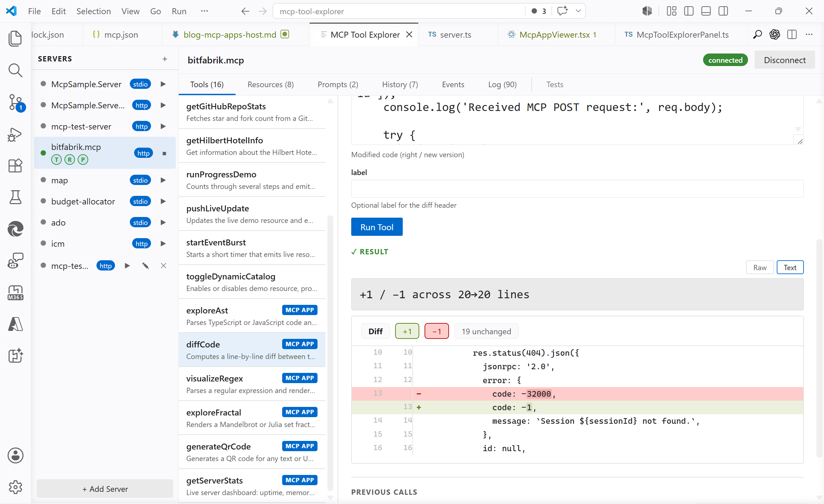
Task: Click the P badge under bitfabrik.mcp
Action: [83, 160]
